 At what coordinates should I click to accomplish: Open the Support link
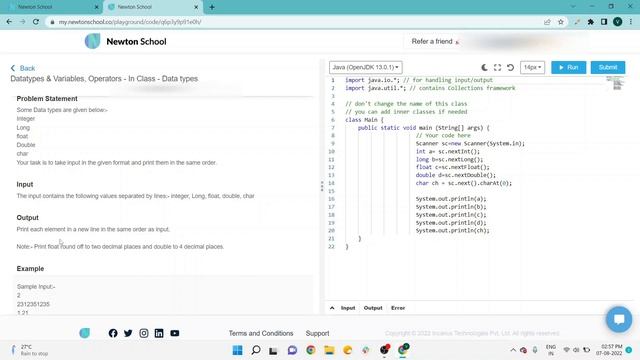click(317, 333)
